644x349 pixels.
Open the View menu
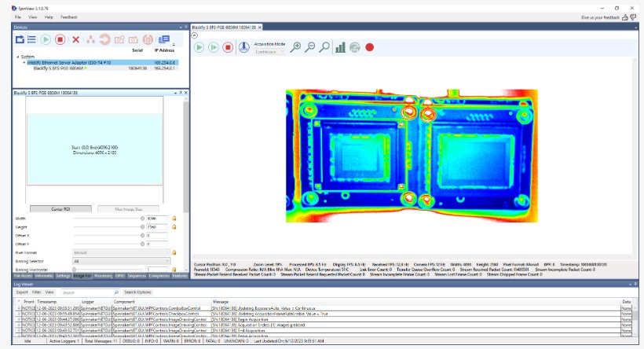click(x=32, y=17)
